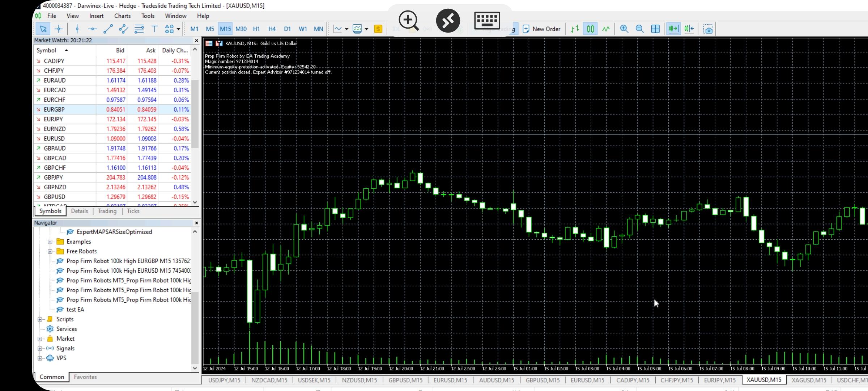Screen dimensions: 868x391
Task: Zoom out of the chart
Action: pos(639,29)
